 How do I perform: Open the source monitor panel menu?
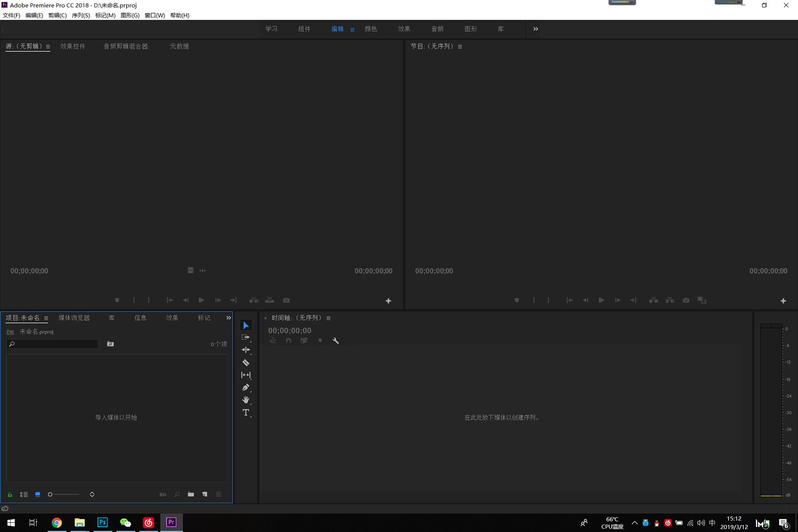pyautogui.click(x=48, y=46)
